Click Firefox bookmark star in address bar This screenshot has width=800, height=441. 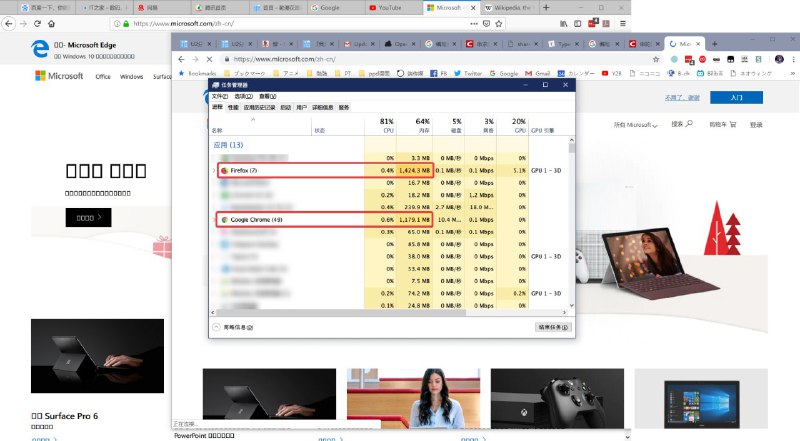pyautogui.click(x=499, y=23)
